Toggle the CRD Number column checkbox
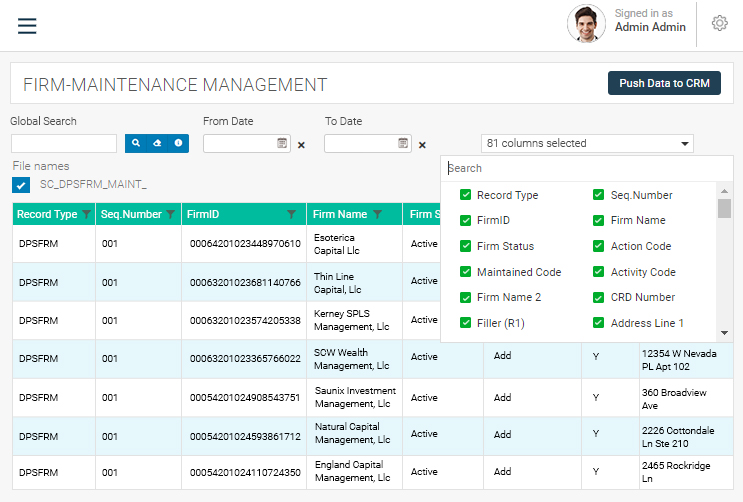This screenshot has width=743, height=502. tap(598, 297)
